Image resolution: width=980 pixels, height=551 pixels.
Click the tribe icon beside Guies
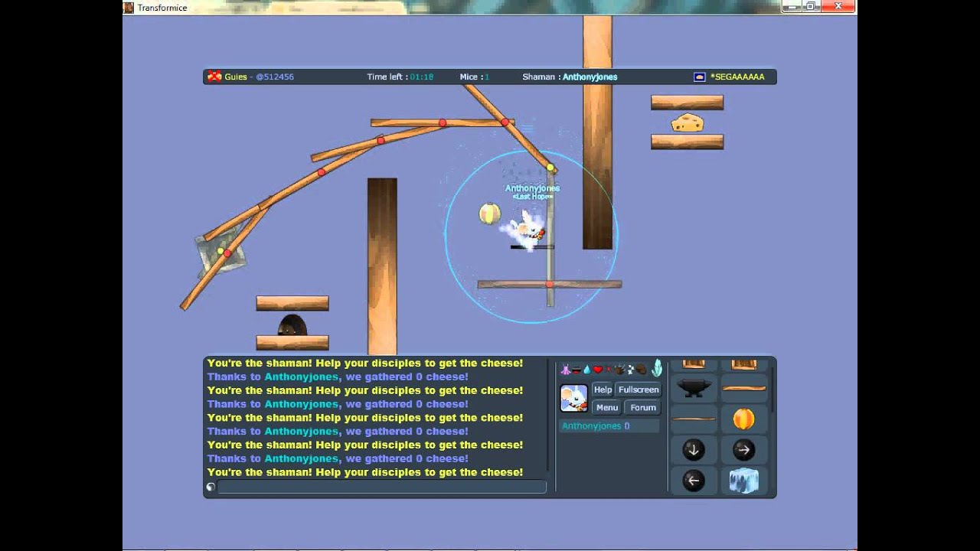(214, 77)
